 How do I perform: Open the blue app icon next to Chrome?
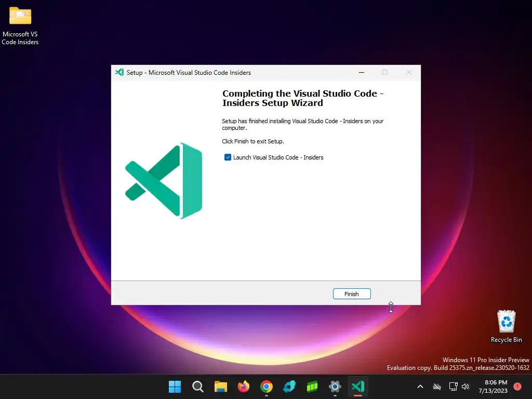[289, 387]
